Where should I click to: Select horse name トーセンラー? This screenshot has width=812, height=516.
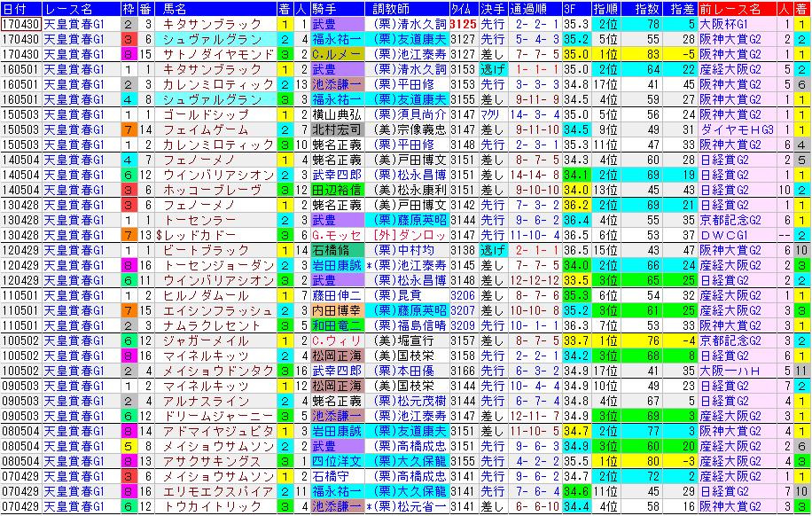tap(199, 220)
